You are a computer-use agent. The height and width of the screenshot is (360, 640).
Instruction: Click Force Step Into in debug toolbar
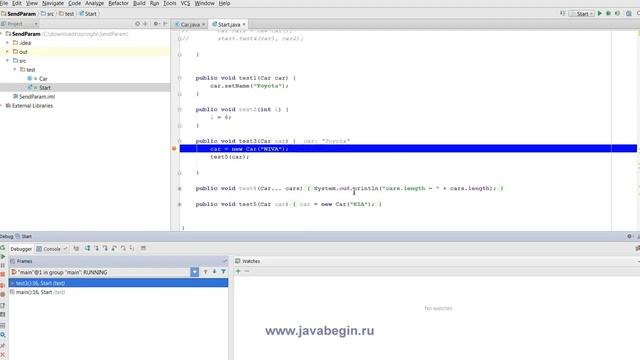(105, 249)
